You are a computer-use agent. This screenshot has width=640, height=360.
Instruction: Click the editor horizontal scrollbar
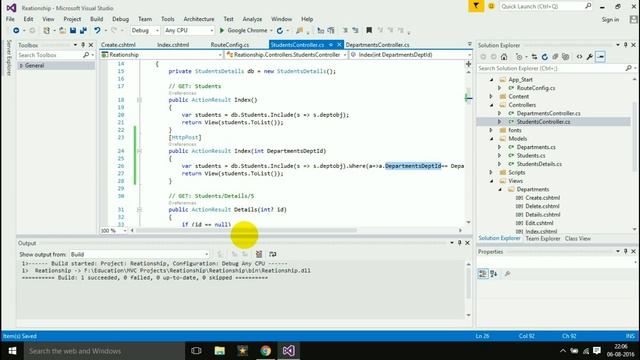point(246,231)
